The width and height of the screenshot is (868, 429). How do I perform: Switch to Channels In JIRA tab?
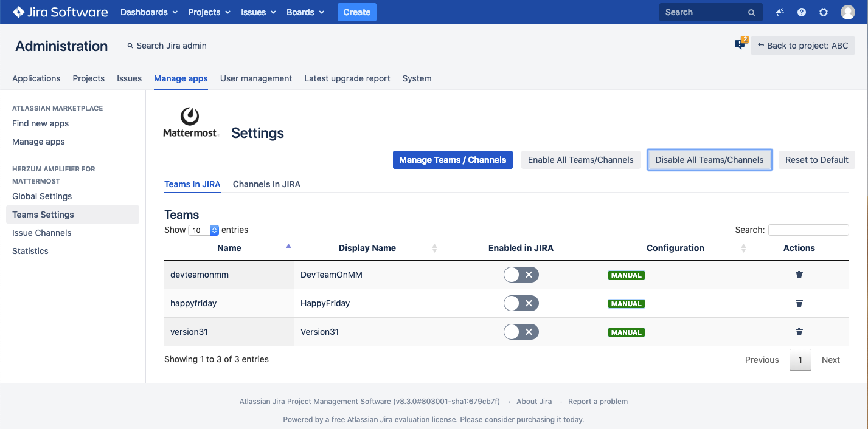tap(266, 184)
